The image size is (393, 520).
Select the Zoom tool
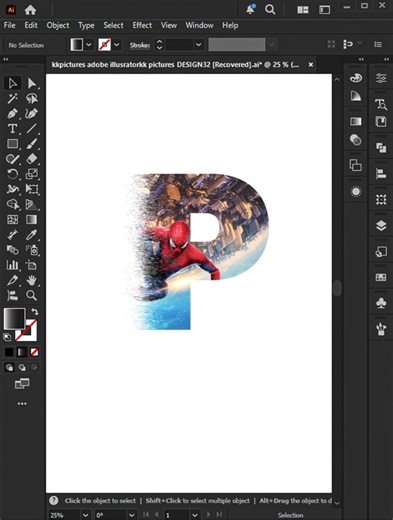pos(32,295)
